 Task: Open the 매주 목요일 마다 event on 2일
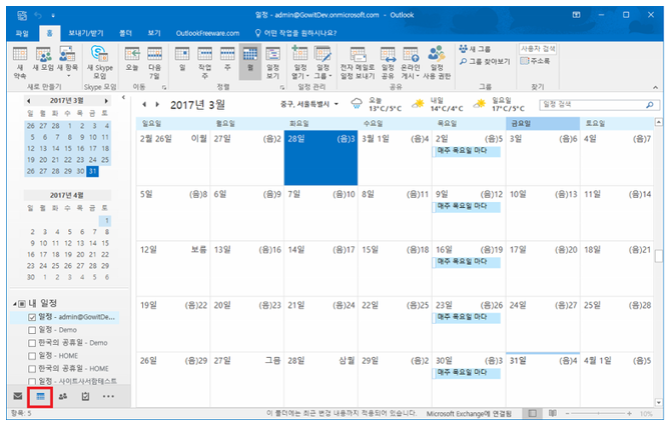point(466,152)
